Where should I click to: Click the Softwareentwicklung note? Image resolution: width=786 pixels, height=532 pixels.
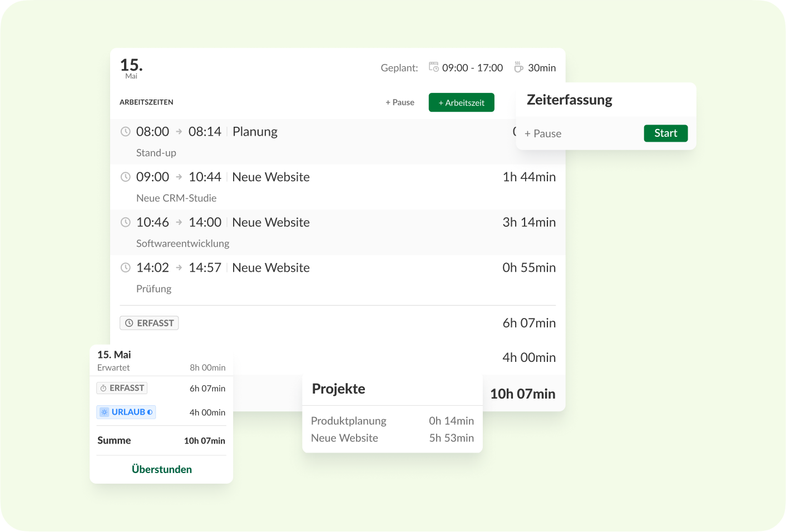tap(182, 243)
